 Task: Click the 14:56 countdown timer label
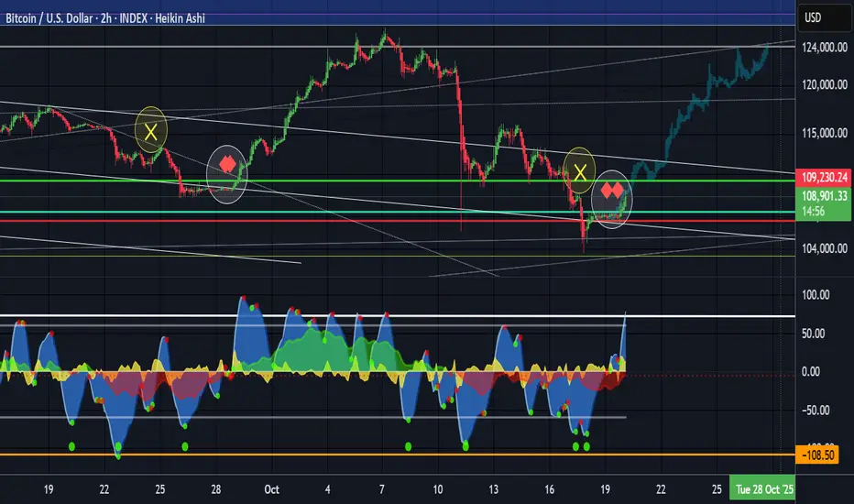point(813,212)
